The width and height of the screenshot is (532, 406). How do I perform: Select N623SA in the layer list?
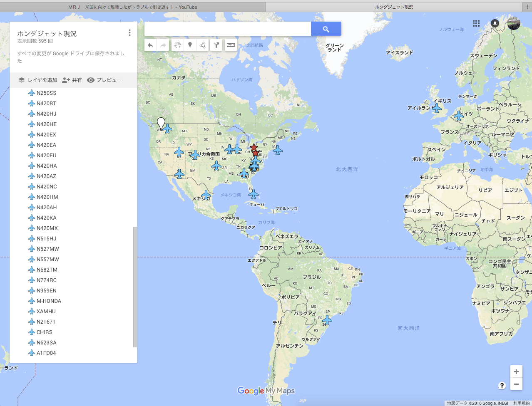[x=47, y=342]
